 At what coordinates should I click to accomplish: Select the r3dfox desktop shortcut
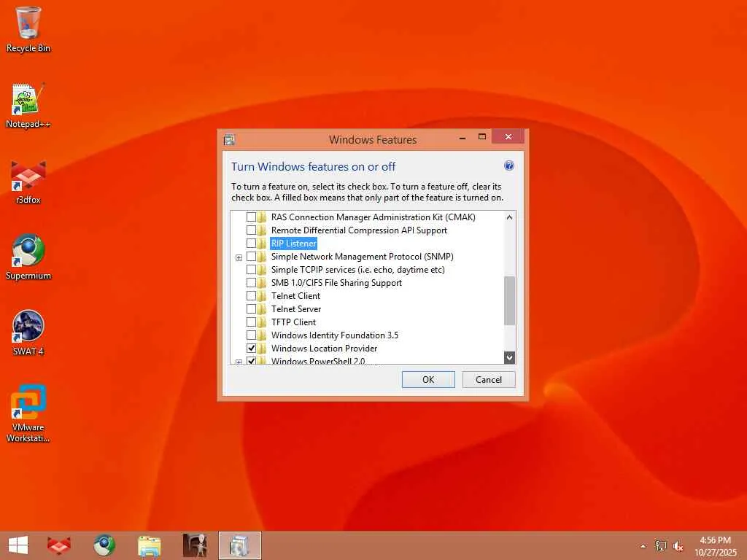click(x=28, y=182)
